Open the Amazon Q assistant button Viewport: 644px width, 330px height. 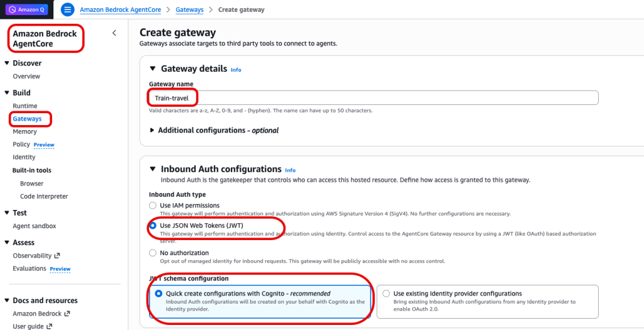[x=26, y=10]
